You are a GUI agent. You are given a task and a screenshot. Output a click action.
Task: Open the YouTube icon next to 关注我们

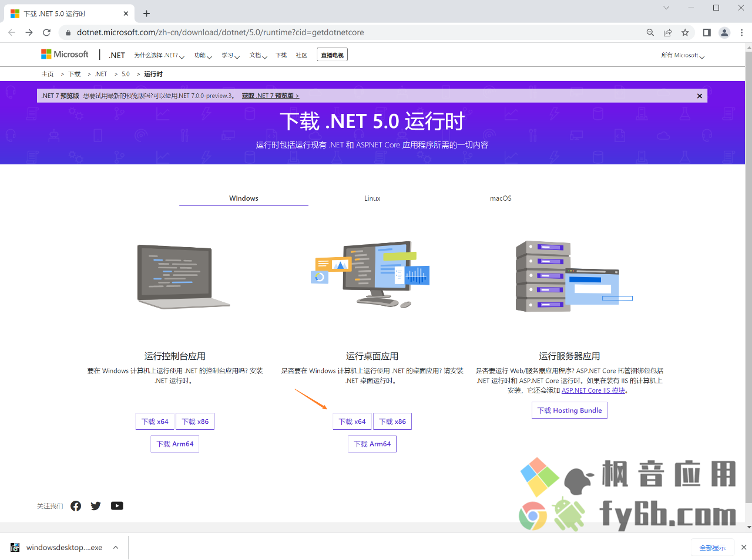click(x=117, y=506)
